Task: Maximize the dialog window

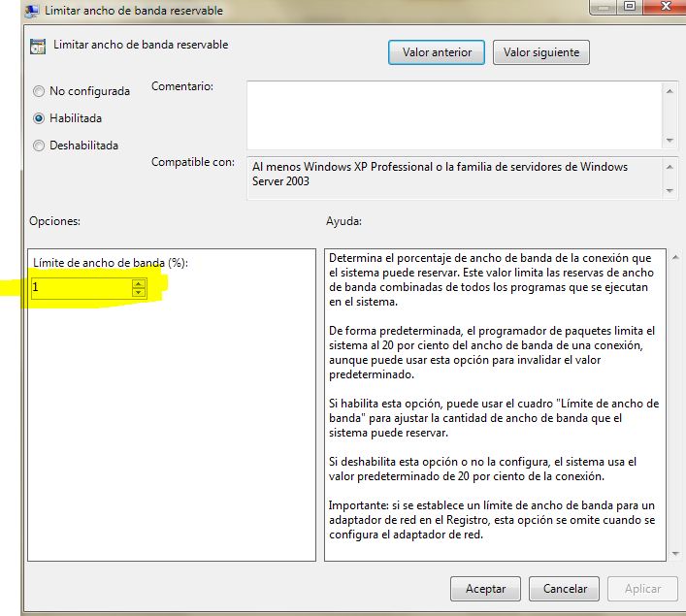Action: 630,7
